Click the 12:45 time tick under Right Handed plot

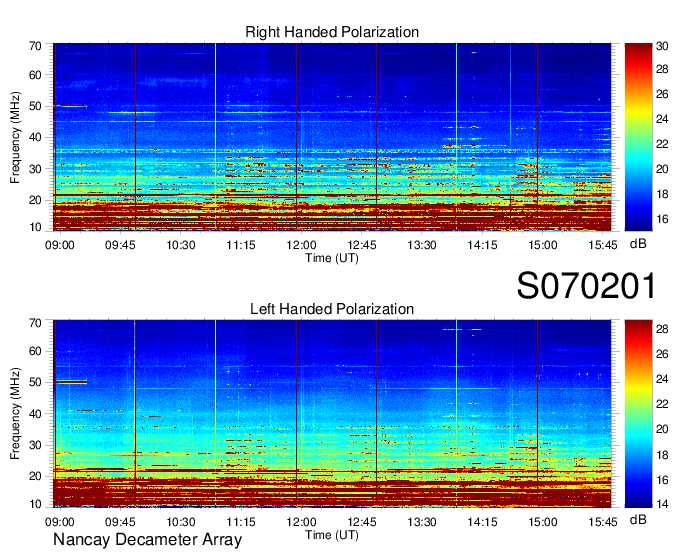tap(362, 245)
